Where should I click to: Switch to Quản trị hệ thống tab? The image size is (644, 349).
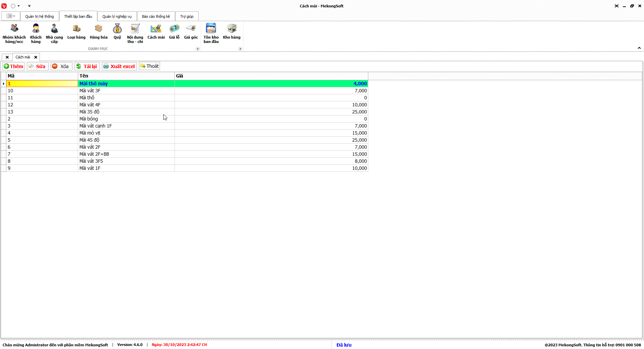[x=40, y=16]
